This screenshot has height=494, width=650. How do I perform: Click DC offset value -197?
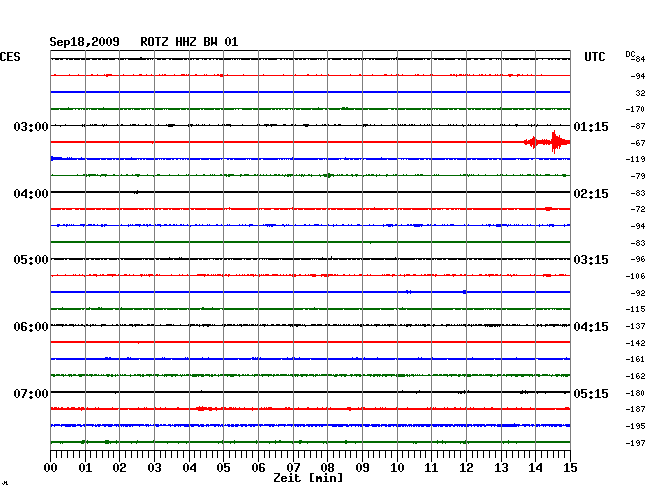(635, 443)
